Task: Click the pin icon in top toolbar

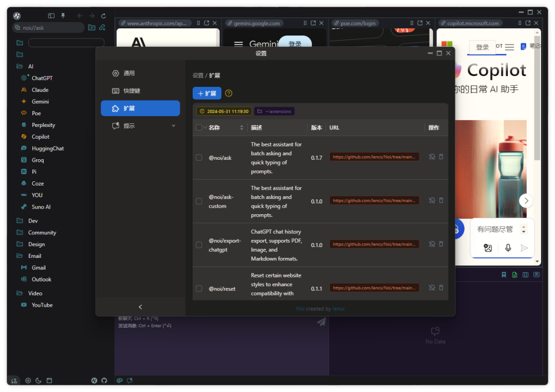Action: [x=63, y=15]
